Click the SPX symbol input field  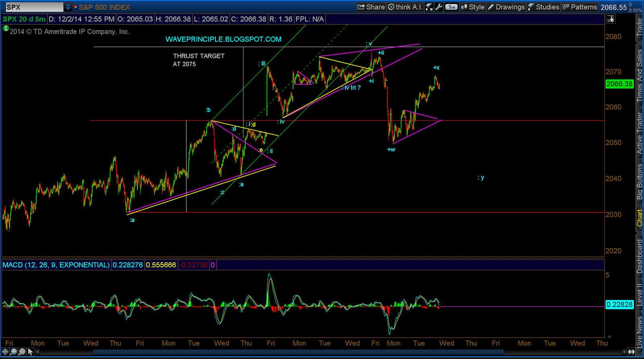[x=34, y=7]
